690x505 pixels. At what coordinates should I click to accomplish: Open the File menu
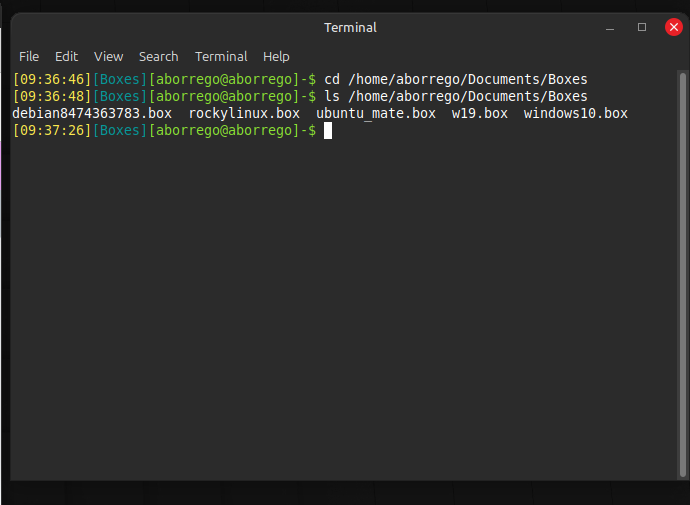tap(29, 56)
